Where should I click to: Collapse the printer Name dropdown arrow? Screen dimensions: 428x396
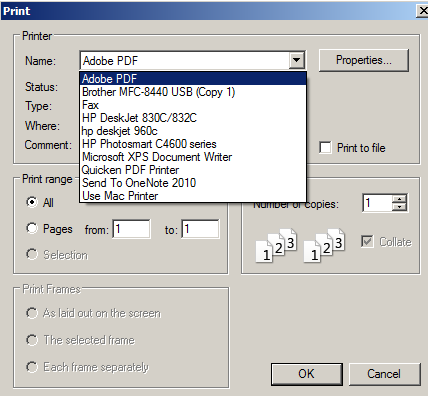(297, 60)
